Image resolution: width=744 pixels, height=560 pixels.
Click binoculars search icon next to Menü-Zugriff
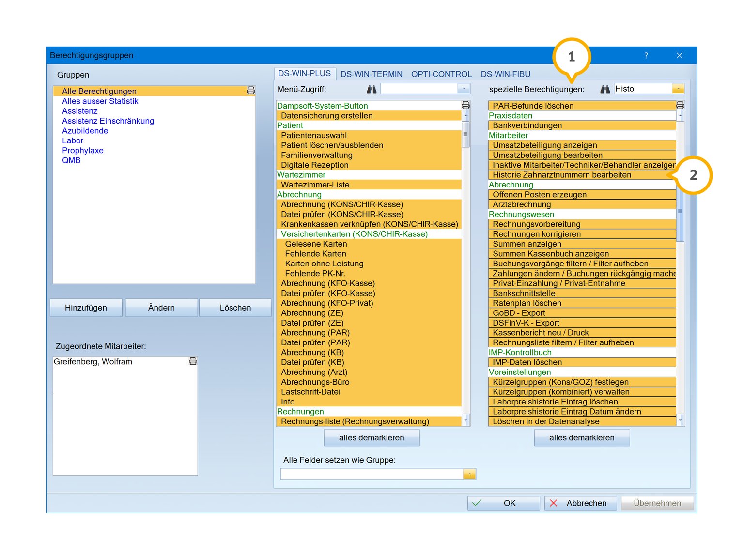[372, 89]
